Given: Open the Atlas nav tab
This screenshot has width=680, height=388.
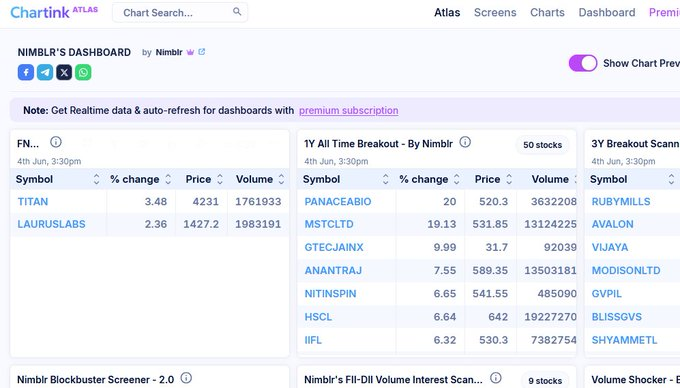Looking at the screenshot, I should [x=447, y=13].
